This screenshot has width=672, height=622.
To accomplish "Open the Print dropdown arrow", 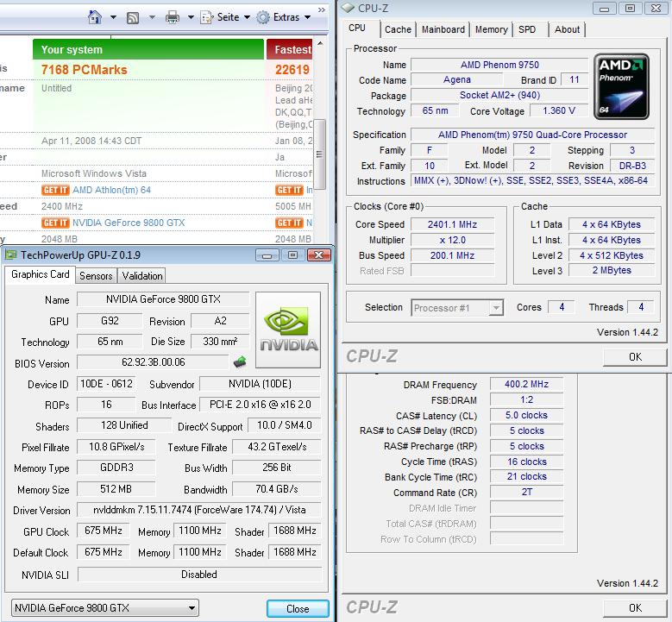I will click(191, 17).
